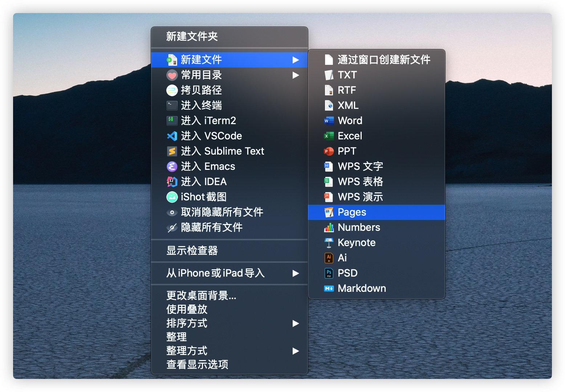The height and width of the screenshot is (392, 565).
Task: Choose 进入终端 label text
Action: [x=201, y=106]
